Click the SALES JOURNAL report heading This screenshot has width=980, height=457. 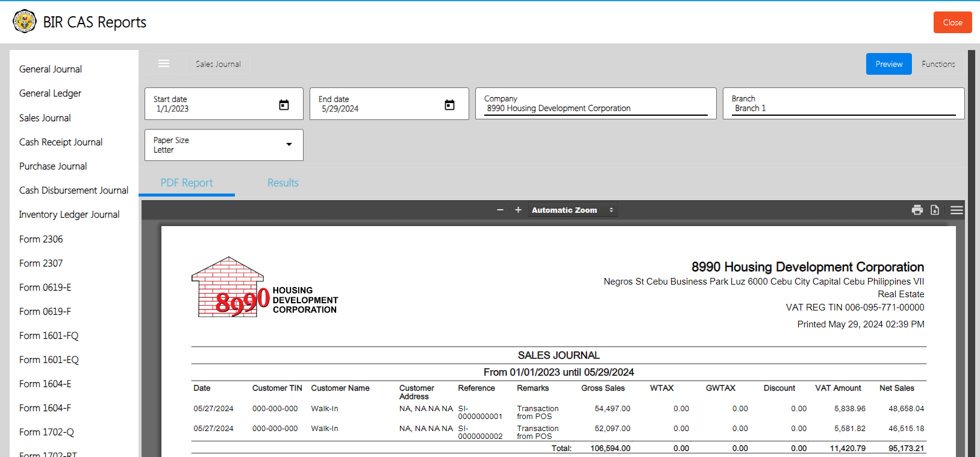pyautogui.click(x=559, y=356)
